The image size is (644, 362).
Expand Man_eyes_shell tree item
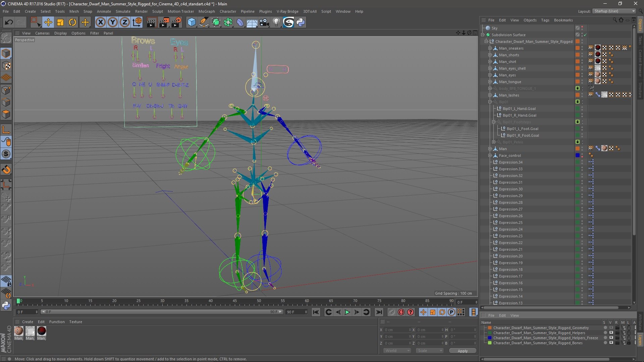[490, 68]
